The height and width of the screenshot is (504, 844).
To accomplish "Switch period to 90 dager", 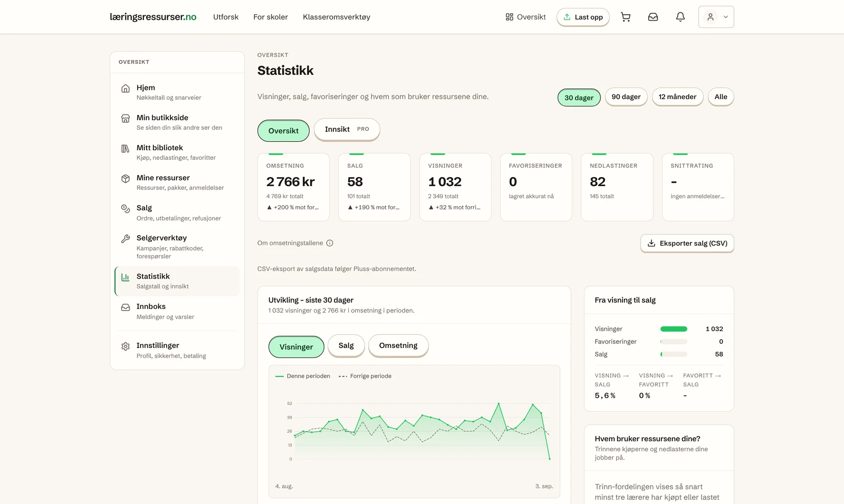I will 626,96.
